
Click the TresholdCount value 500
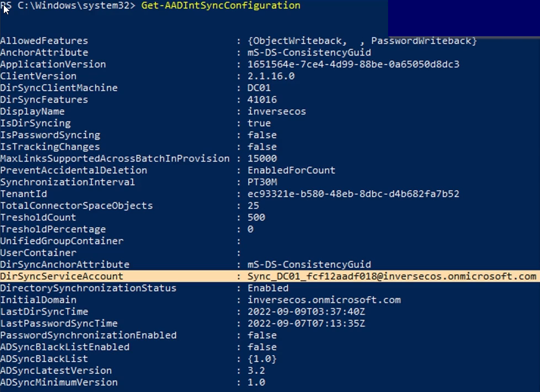257,217
